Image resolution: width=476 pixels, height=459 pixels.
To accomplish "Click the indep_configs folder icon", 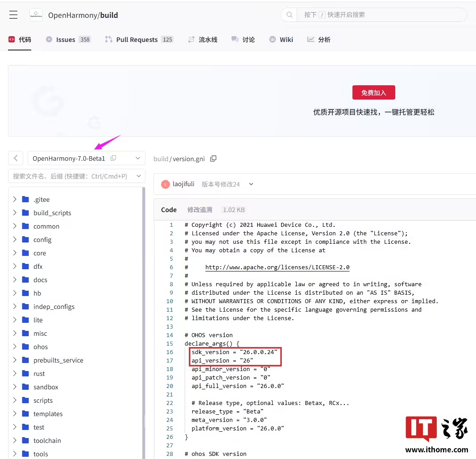I will (x=25, y=306).
